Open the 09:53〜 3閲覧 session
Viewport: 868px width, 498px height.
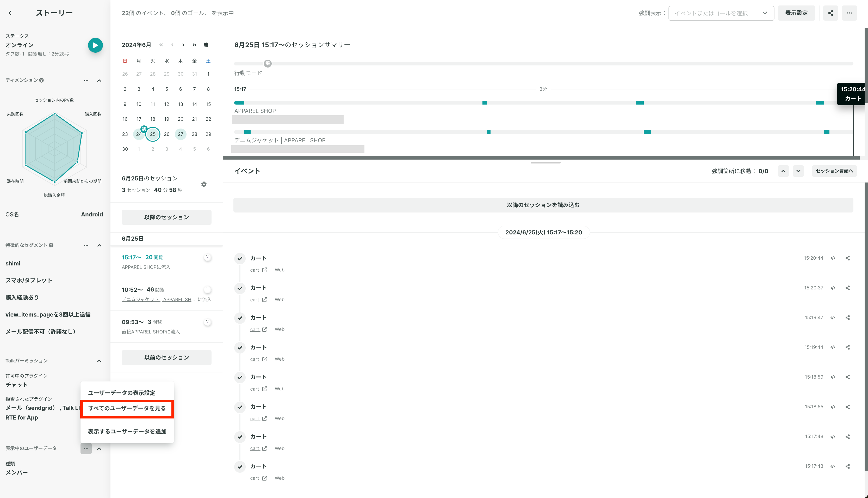(x=166, y=327)
